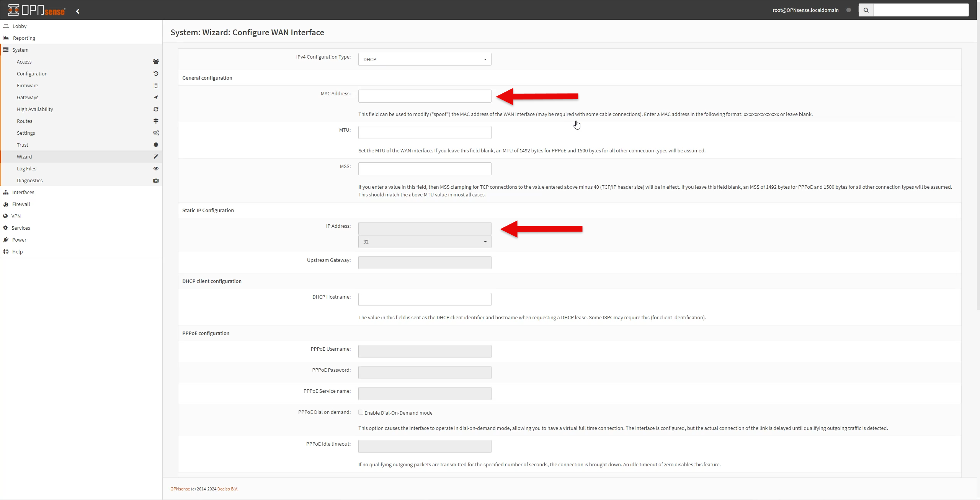Click the Configuration history icon

coord(156,74)
